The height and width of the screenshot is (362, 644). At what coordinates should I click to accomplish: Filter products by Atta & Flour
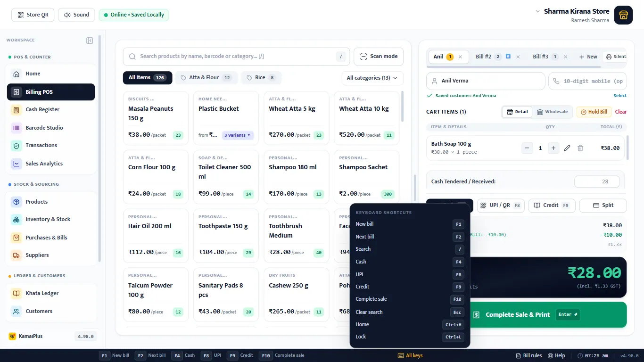(x=206, y=78)
